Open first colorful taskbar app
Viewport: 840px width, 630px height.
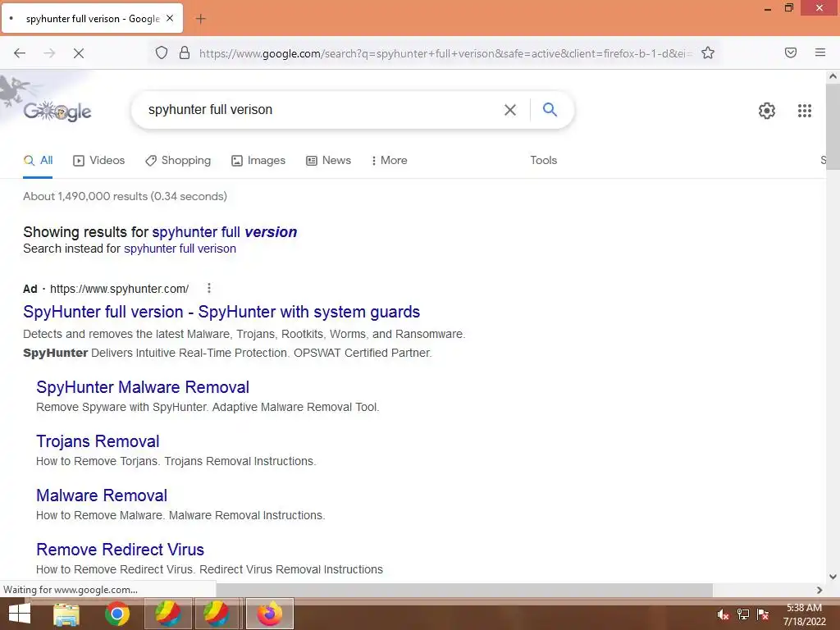tap(167, 614)
